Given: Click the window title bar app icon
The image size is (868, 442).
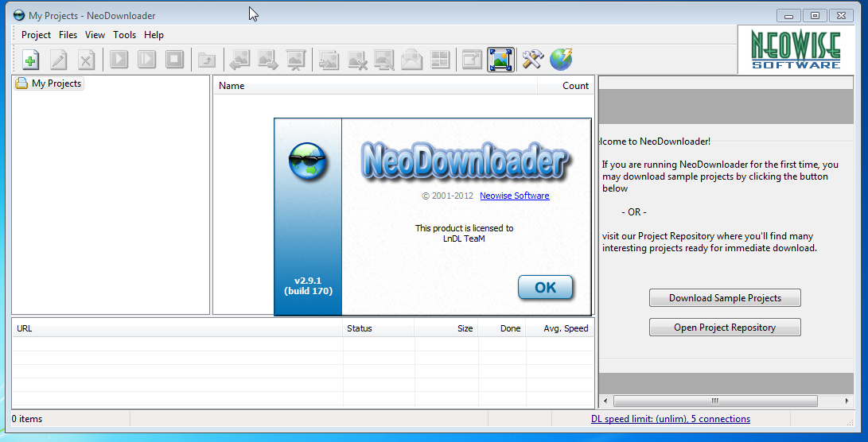Looking at the screenshot, I should [x=19, y=15].
